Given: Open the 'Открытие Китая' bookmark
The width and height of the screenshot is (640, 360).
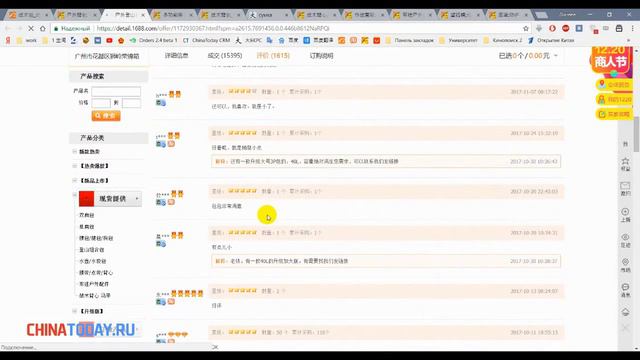Looking at the screenshot, I should (551, 40).
